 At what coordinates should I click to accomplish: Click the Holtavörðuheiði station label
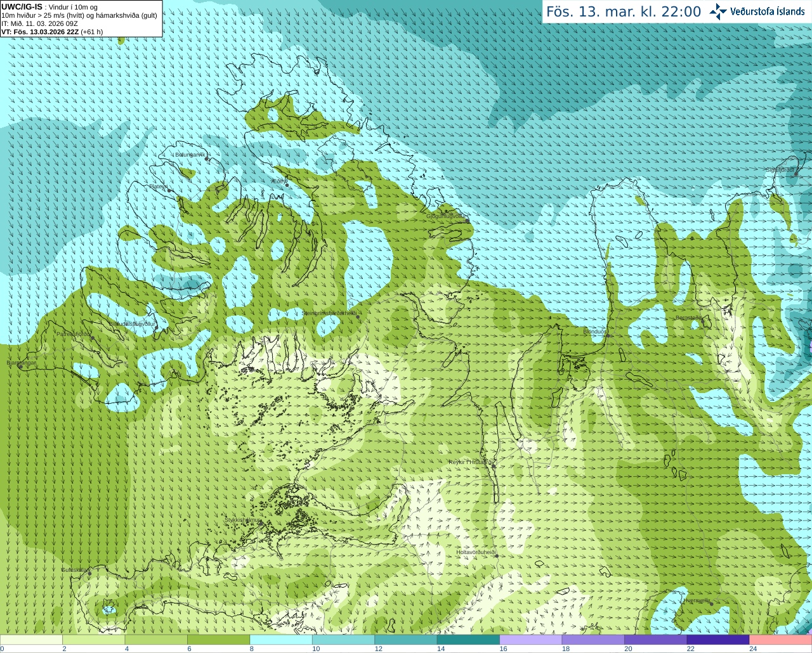pos(476,552)
